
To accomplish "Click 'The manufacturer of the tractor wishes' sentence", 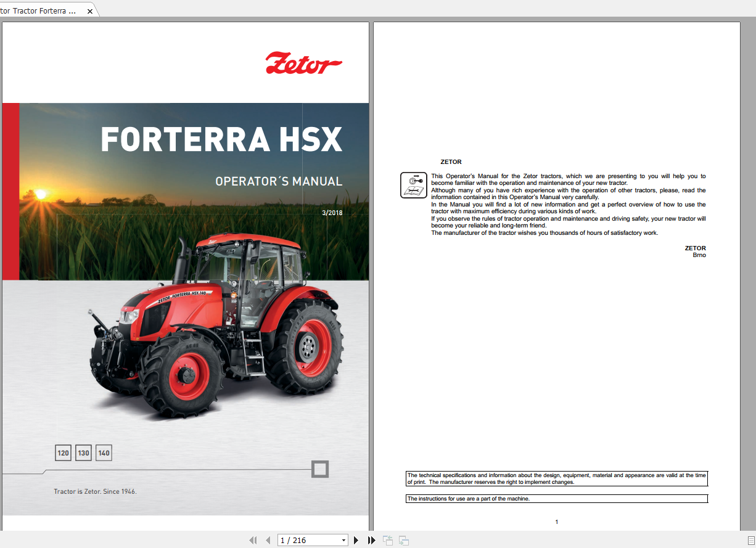I will point(544,233).
